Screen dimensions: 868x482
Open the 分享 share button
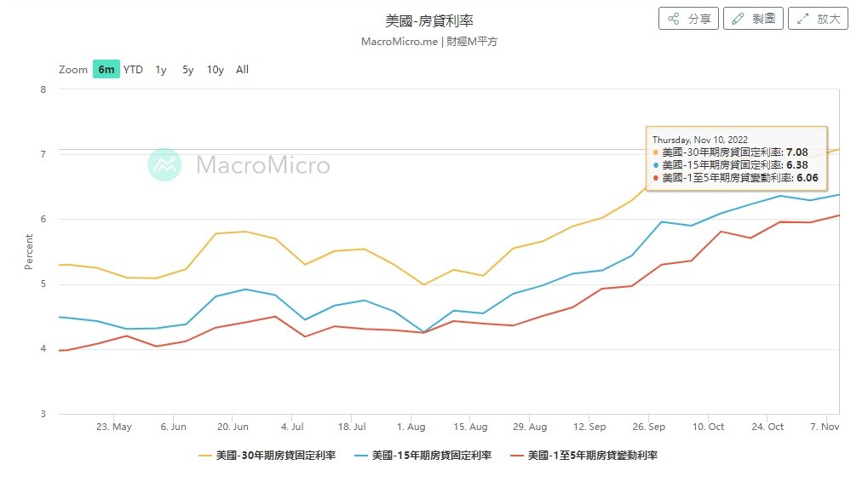click(x=688, y=19)
